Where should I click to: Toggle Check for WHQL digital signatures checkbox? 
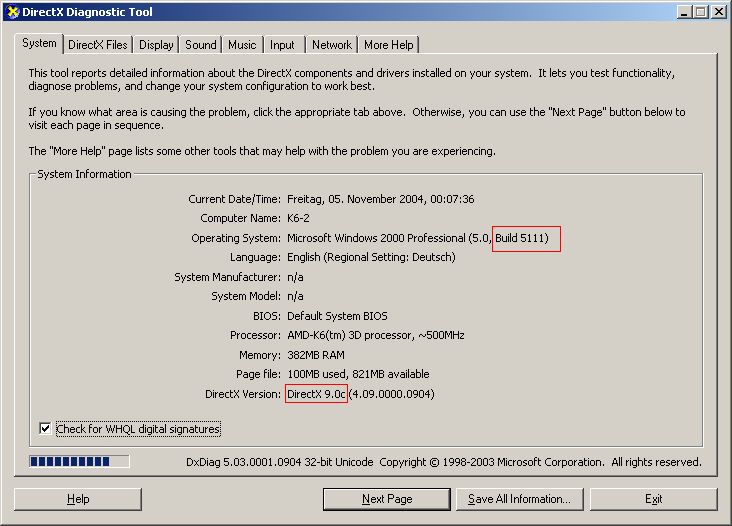45,429
